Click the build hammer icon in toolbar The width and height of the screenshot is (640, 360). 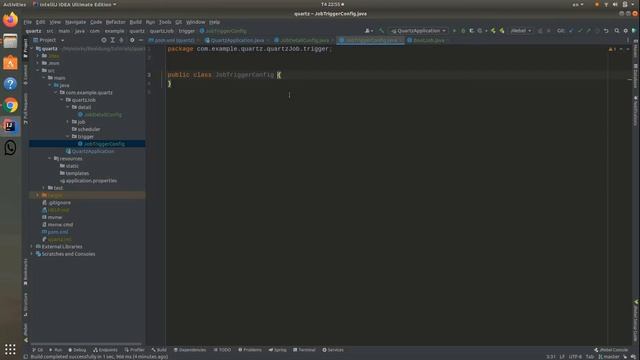381,31
